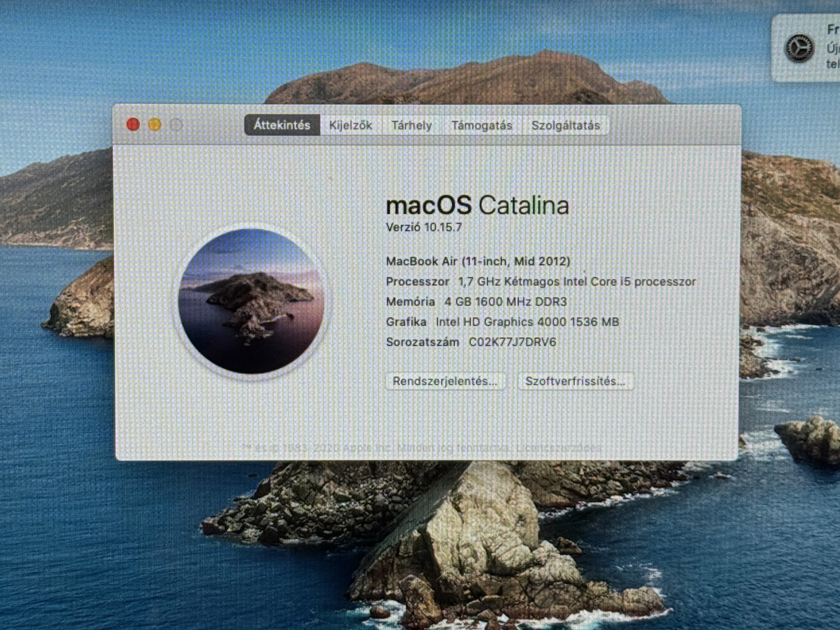Click the Memória 4 GB 1600 MHz DDR3 line
The height and width of the screenshot is (630, 840).
tap(476, 301)
